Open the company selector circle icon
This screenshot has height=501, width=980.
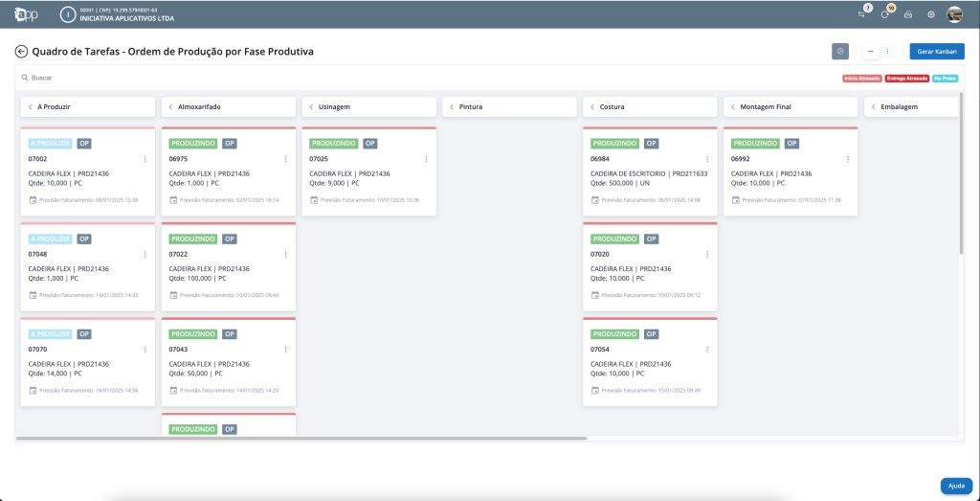point(67,15)
